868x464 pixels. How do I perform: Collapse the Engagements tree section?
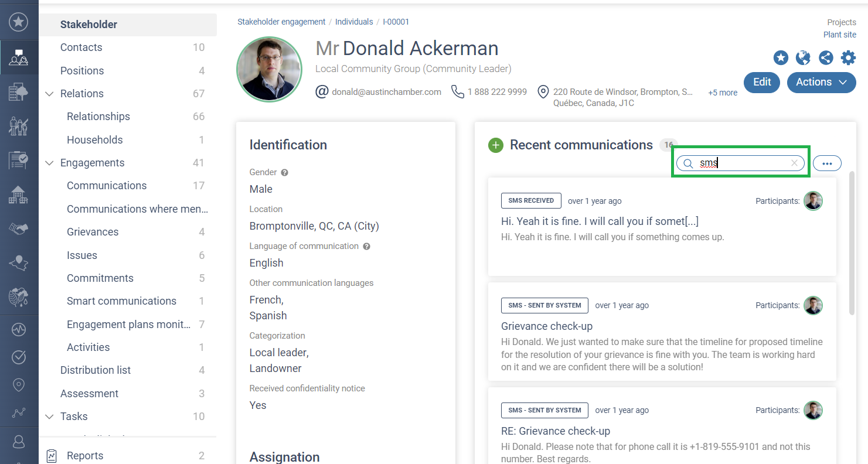click(x=49, y=163)
